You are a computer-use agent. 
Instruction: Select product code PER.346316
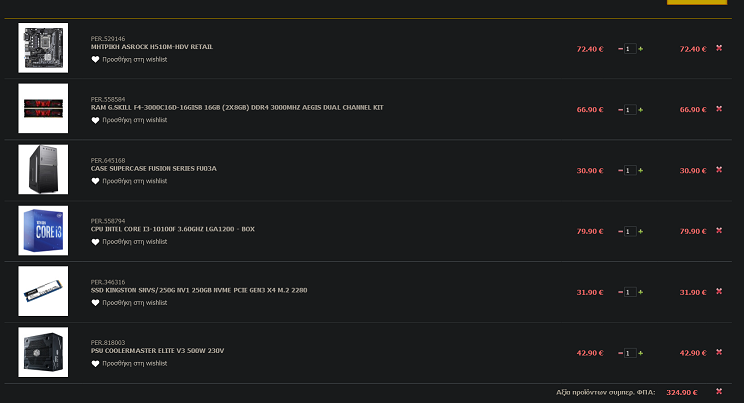[108, 282]
